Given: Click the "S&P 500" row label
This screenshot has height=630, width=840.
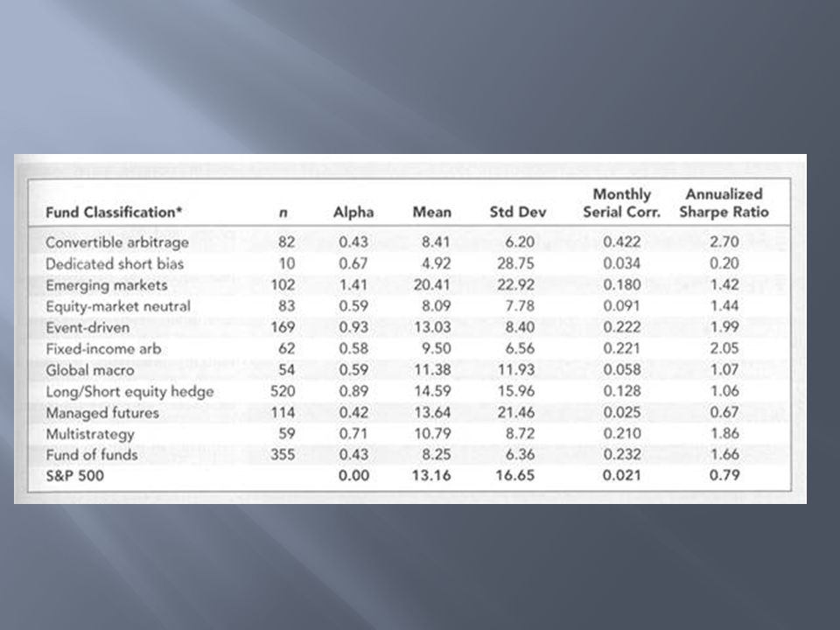Looking at the screenshot, I should (75, 476).
